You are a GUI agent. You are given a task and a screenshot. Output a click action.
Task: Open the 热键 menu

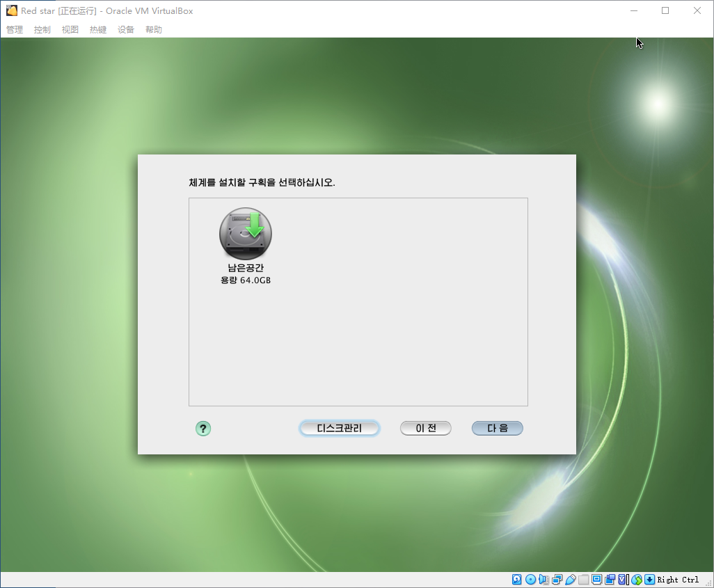coord(98,30)
